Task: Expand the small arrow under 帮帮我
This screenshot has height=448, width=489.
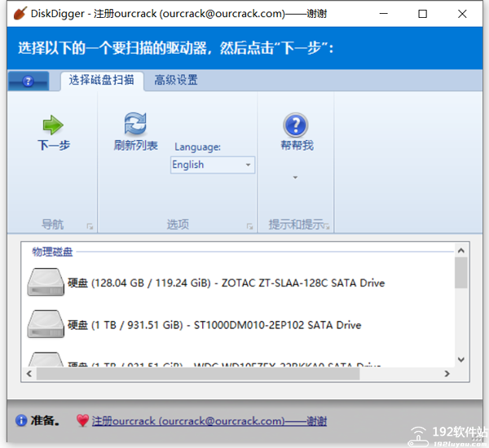Action: (295, 178)
